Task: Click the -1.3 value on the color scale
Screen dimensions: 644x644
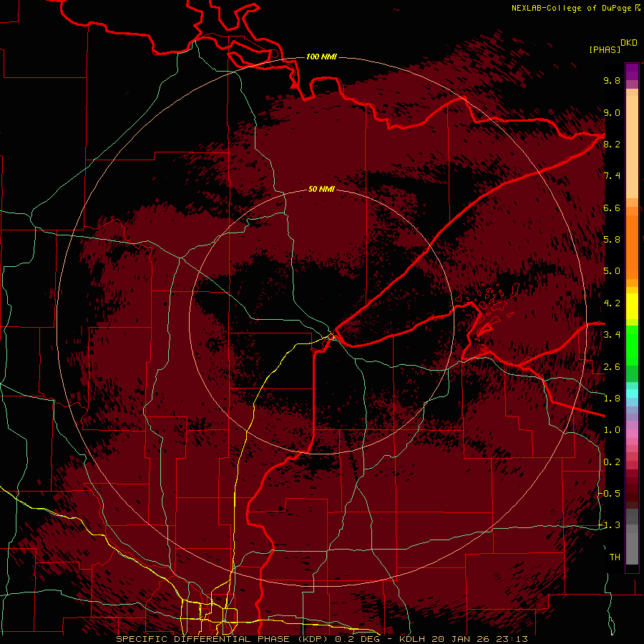Action: 609,525
